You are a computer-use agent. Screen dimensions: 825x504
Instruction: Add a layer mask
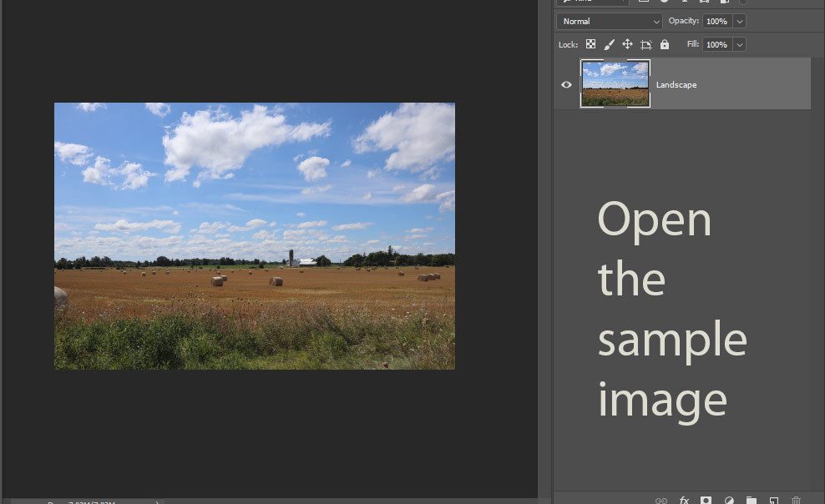pyautogui.click(x=706, y=500)
